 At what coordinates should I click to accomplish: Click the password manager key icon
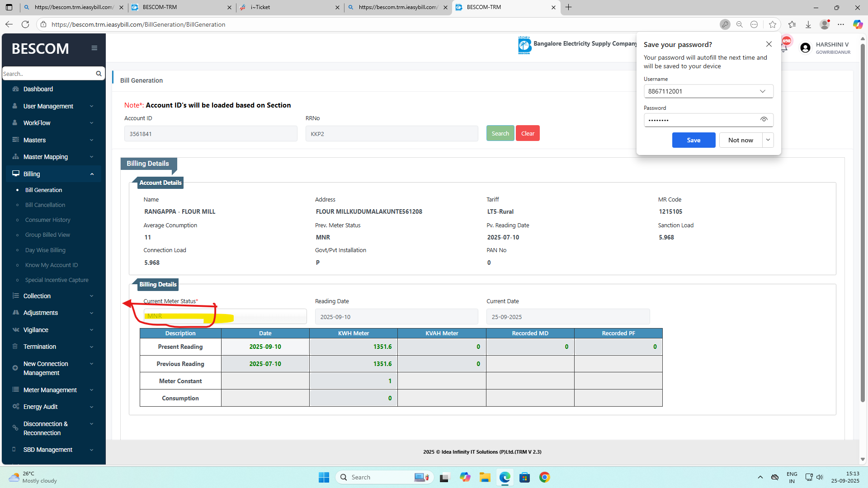tap(725, 24)
